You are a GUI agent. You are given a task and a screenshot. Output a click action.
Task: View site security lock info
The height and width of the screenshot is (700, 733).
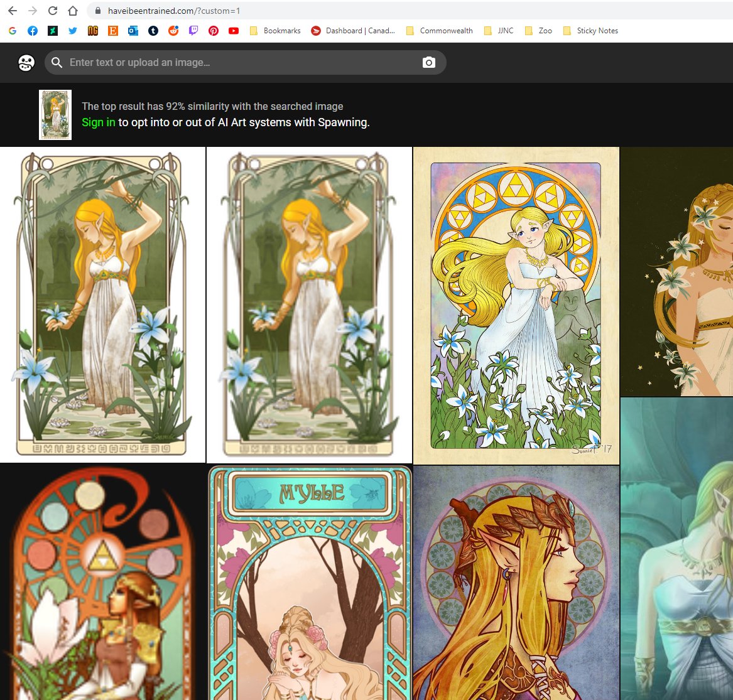click(x=98, y=10)
